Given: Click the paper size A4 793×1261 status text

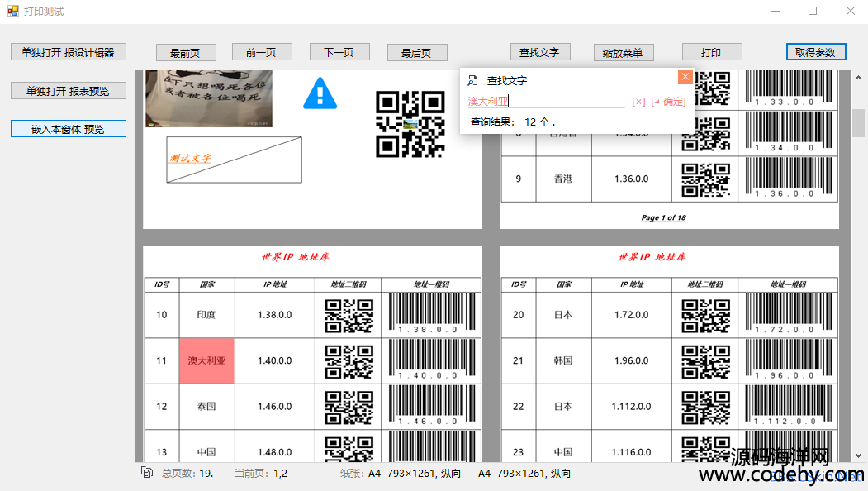Looking at the screenshot, I should click(x=456, y=474).
